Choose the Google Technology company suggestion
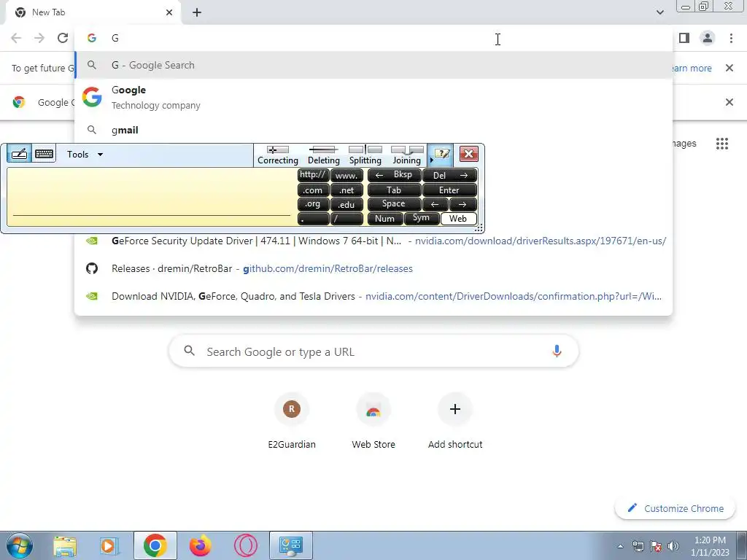The height and width of the screenshot is (560, 747). (373, 97)
